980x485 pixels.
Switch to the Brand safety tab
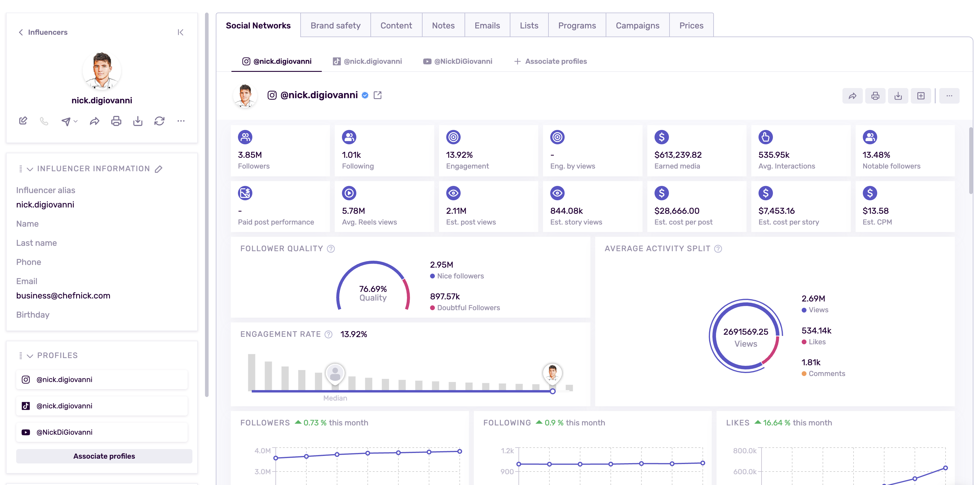click(x=336, y=25)
